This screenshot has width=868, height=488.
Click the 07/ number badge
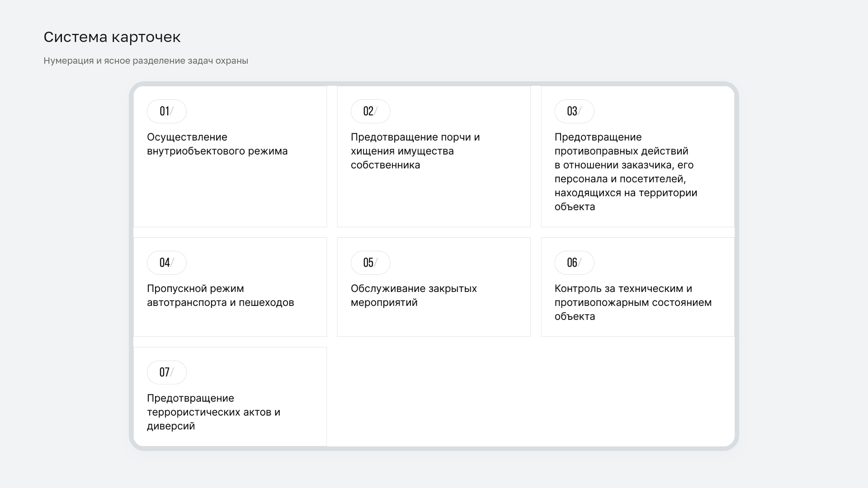(166, 372)
